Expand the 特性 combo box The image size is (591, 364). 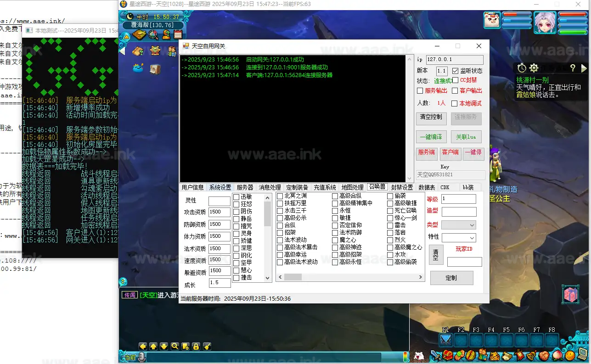[x=458, y=238]
